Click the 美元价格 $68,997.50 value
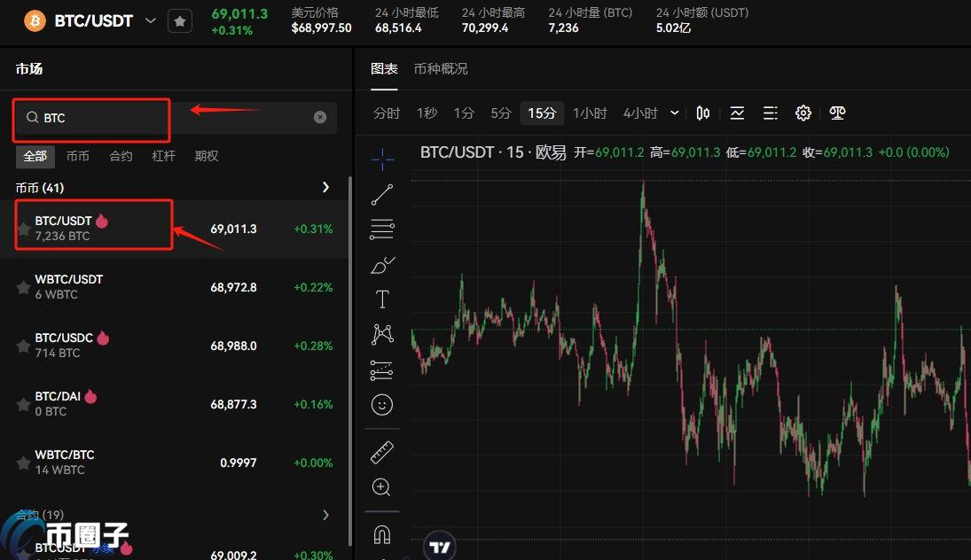 321,27
